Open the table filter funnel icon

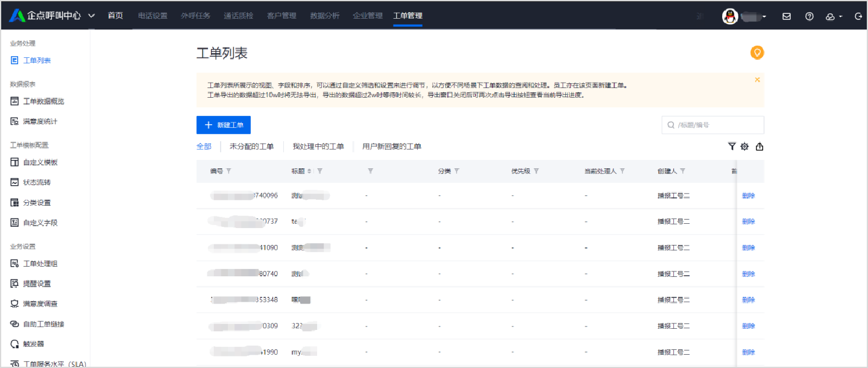[732, 146]
